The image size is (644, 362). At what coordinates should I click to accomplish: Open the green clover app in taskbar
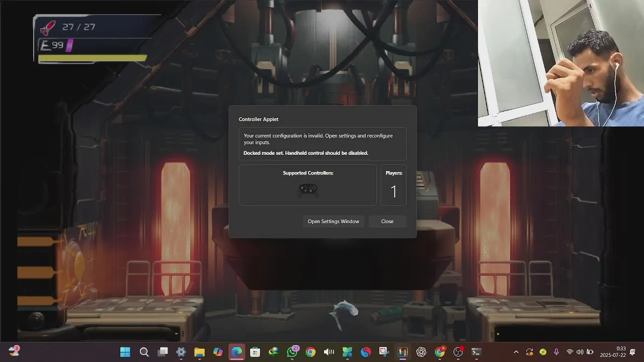347,352
